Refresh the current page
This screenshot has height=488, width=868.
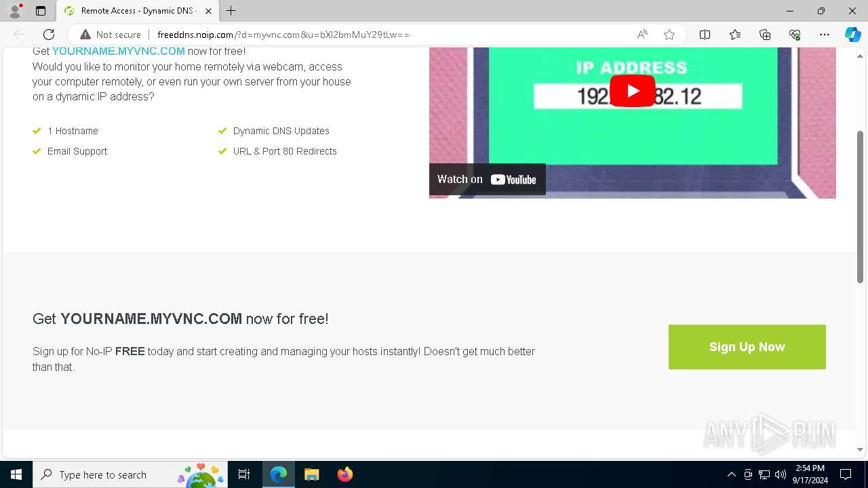(49, 35)
